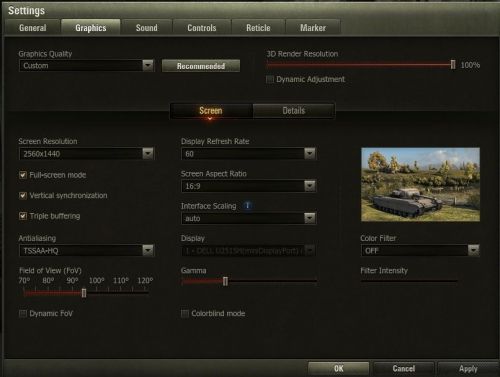This screenshot has height=377, width=500.
Task: Adjust the 3D Render Resolution slider
Action: point(453,65)
